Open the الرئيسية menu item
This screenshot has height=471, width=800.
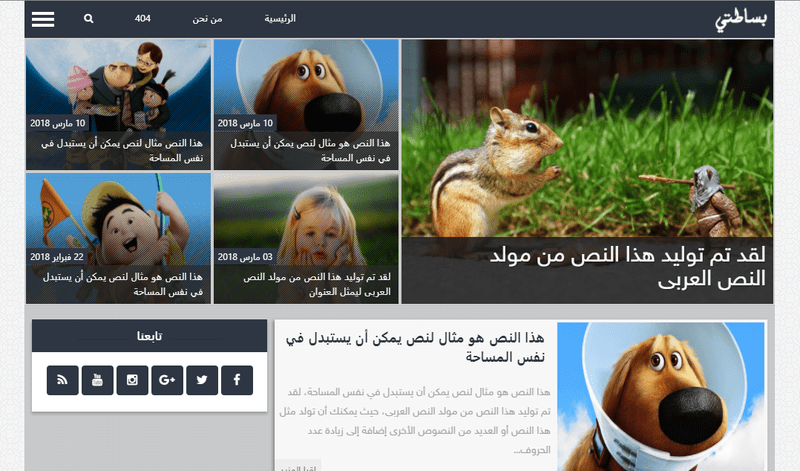[280, 18]
